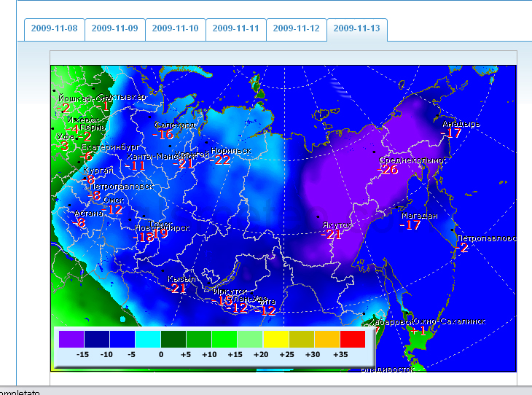Switch to the 2009-11-09 tab

click(115, 29)
